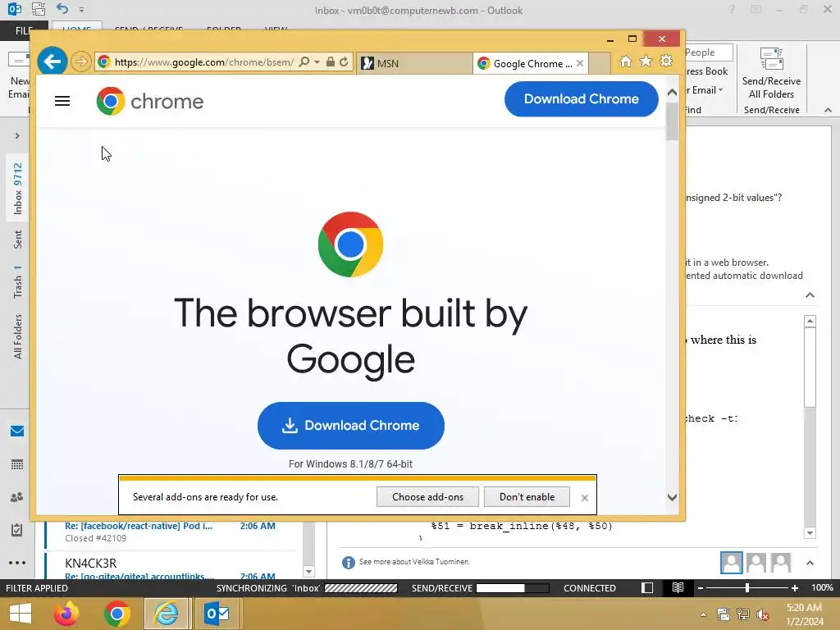Click the large center Download Chrome button

[351, 426]
